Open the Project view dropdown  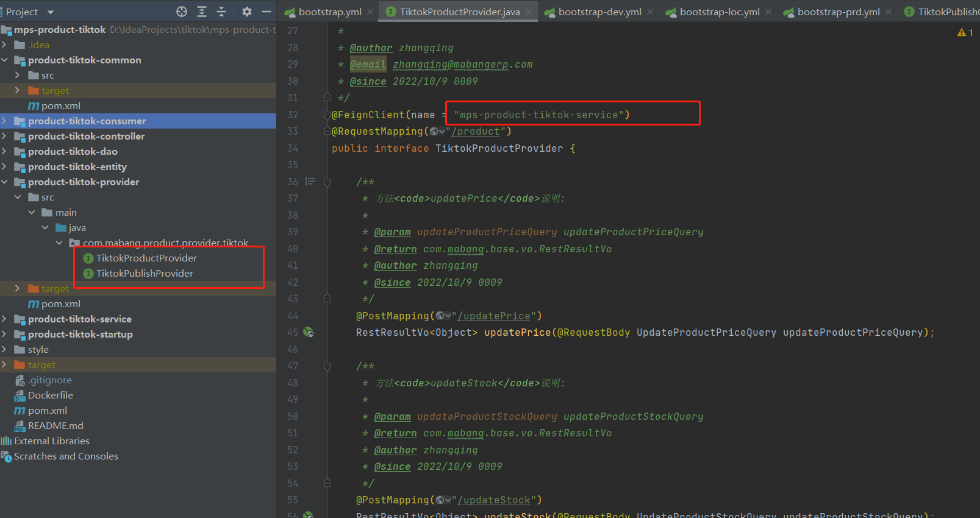point(51,12)
